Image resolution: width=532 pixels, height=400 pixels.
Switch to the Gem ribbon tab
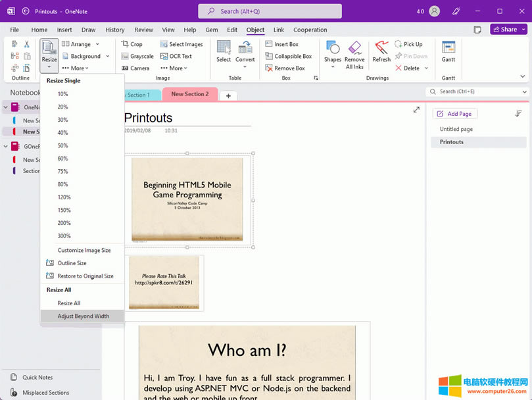[x=211, y=30]
